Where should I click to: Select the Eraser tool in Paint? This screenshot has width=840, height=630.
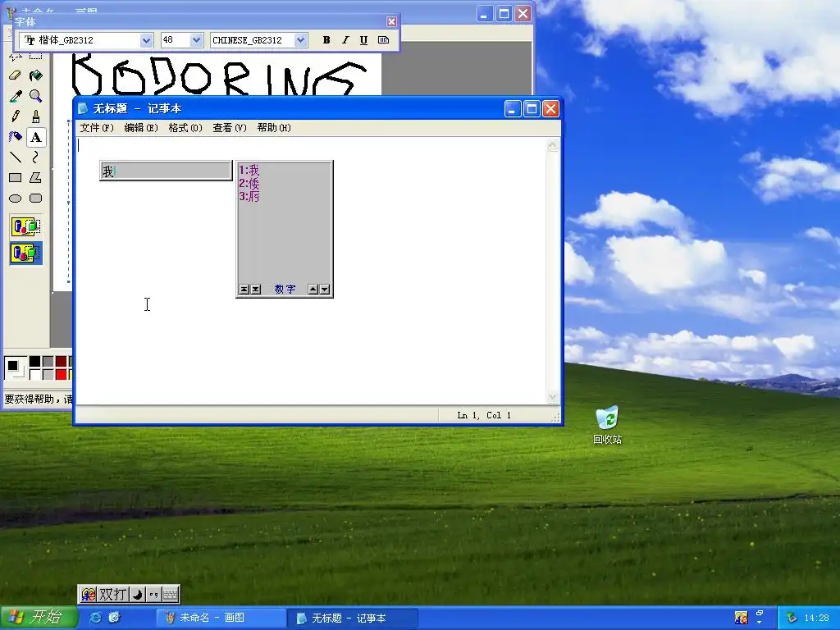pyautogui.click(x=15, y=75)
